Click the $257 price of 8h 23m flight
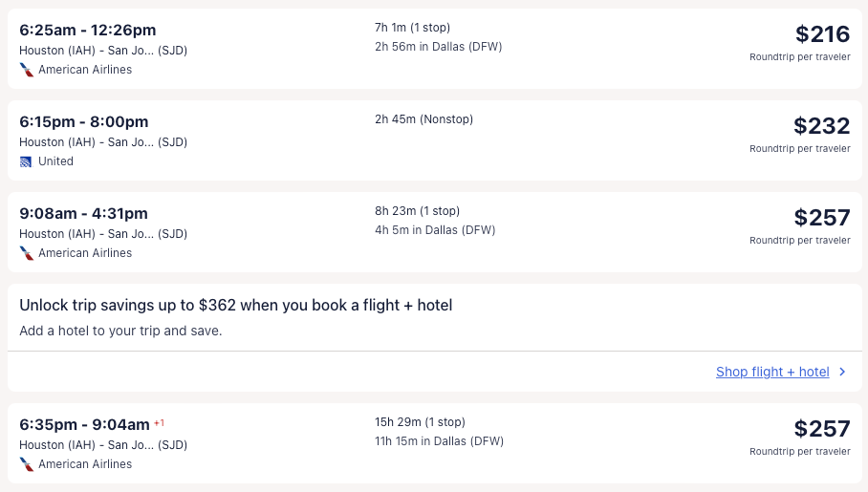 coord(821,218)
